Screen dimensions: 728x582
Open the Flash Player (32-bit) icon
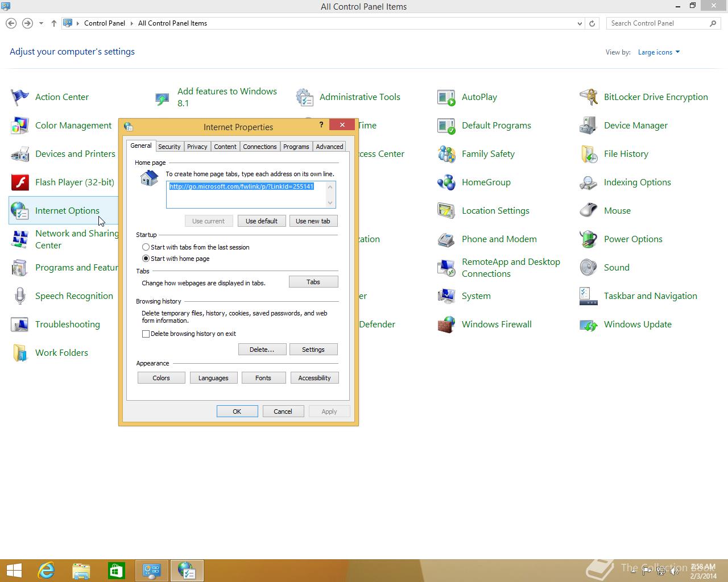point(20,182)
